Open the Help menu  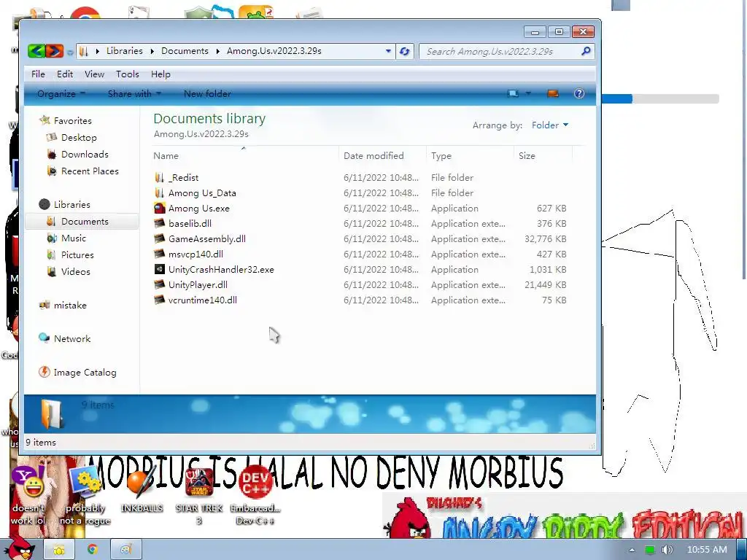coord(160,74)
